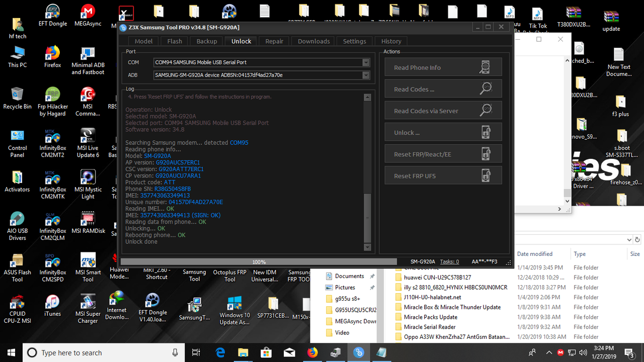The width and height of the screenshot is (644, 362).
Task: Open the Settings tab
Action: [x=355, y=41]
